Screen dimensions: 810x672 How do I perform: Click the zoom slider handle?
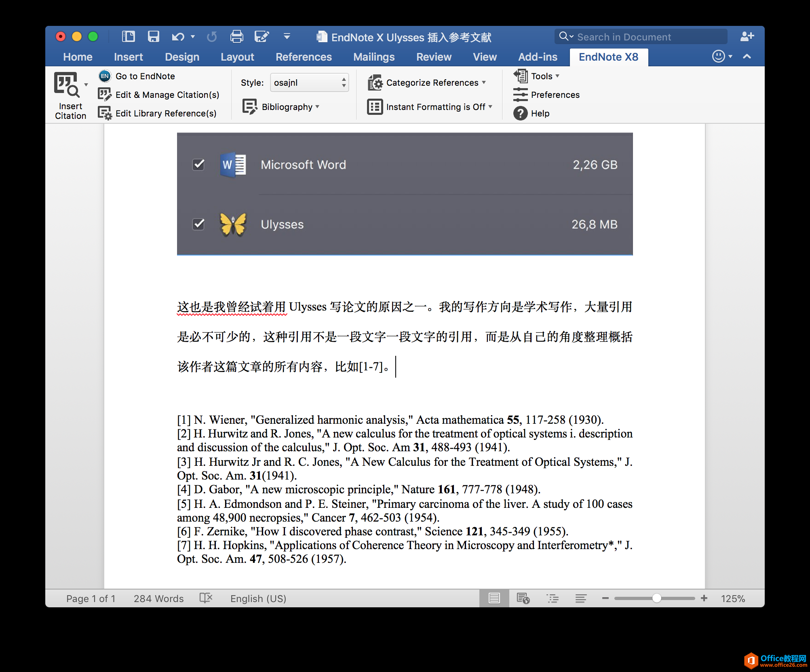[656, 598]
